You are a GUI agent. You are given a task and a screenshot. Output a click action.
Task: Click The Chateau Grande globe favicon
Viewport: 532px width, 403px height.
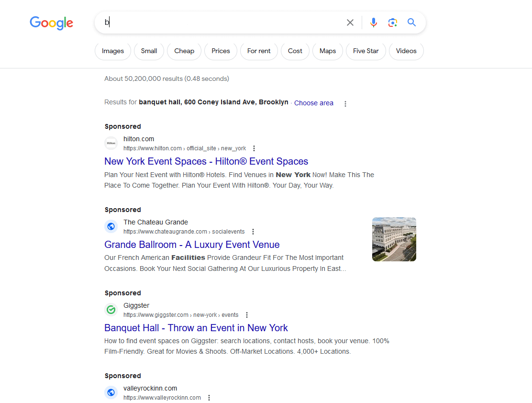[111, 226]
